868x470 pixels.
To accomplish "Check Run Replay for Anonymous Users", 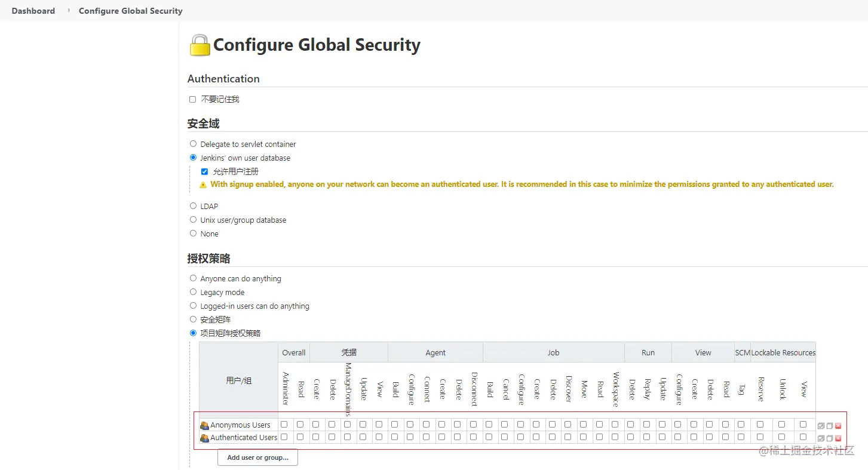I will 646,425.
